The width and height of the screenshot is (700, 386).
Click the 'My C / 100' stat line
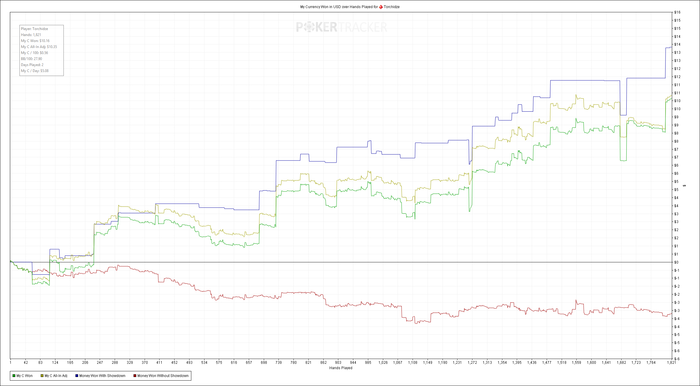[x=35, y=53]
